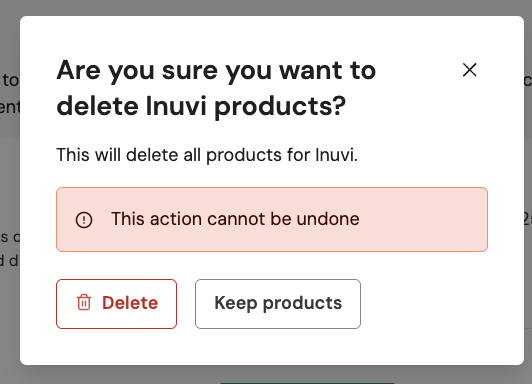
Task: Click the word 'Inuvi.' in the description sentence
Action: (336, 155)
